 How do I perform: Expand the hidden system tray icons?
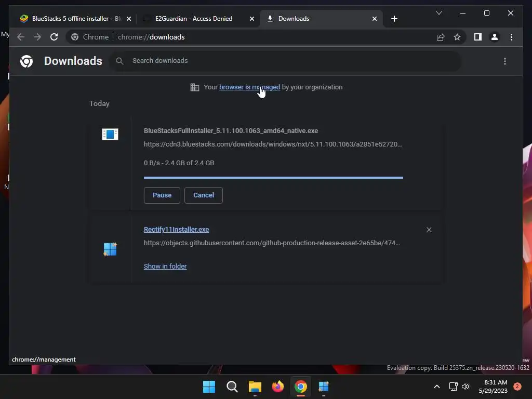coord(437,387)
